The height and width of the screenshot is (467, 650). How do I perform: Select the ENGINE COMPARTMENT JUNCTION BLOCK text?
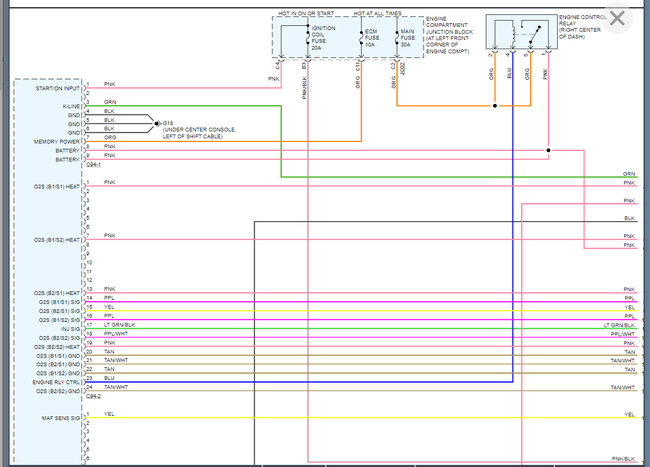coord(449,35)
